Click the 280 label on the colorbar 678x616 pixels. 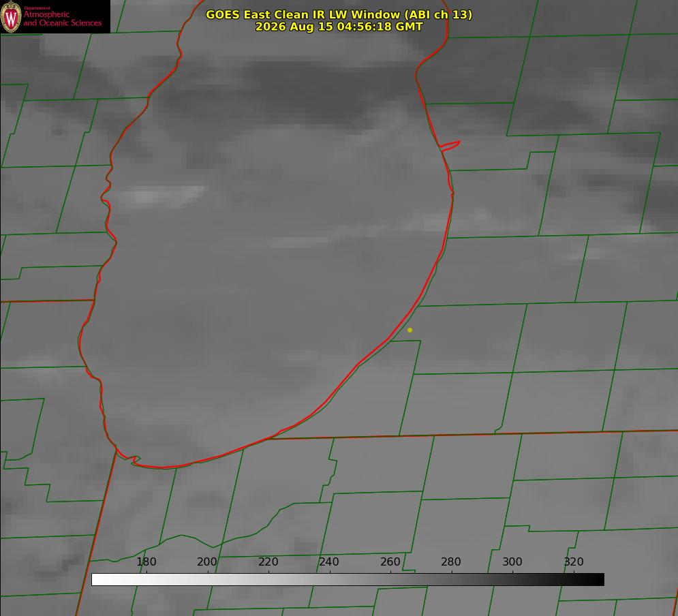(x=451, y=561)
